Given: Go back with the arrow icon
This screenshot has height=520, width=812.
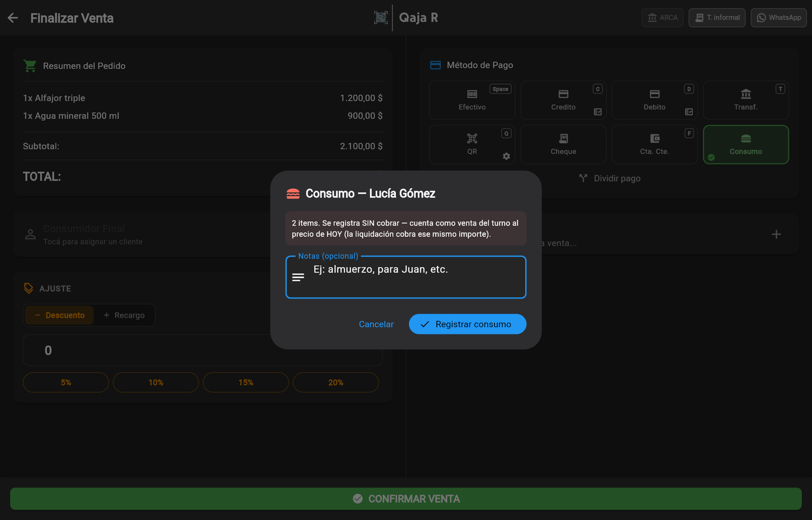Looking at the screenshot, I should [x=13, y=18].
